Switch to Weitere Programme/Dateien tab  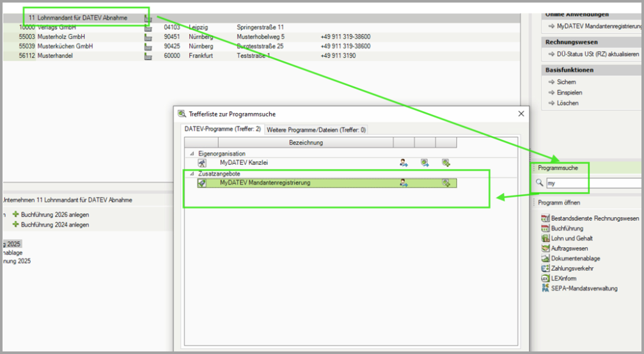click(x=316, y=130)
